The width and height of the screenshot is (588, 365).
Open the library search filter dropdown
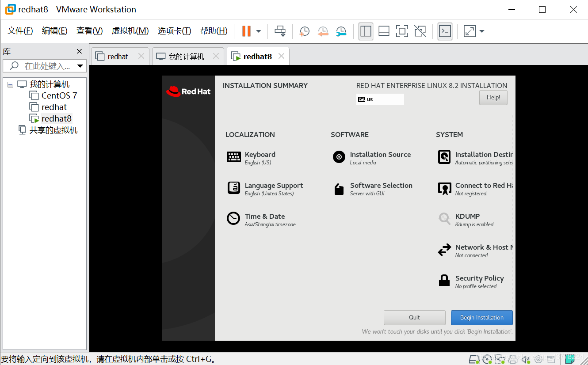click(80, 66)
